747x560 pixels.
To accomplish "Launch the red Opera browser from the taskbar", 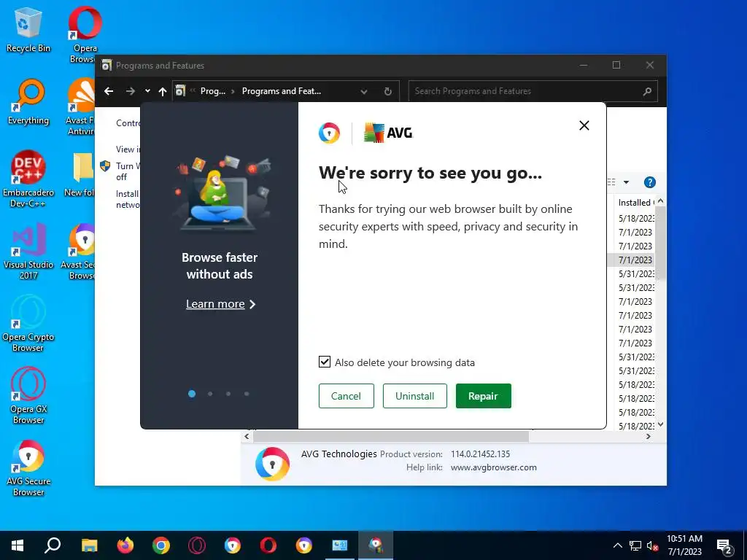I will coord(268,545).
